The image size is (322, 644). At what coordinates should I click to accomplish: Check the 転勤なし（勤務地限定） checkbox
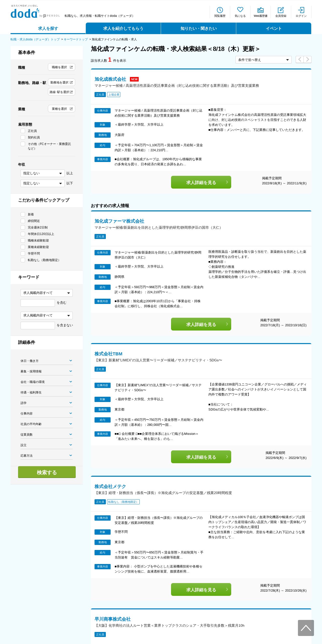click(x=23, y=260)
